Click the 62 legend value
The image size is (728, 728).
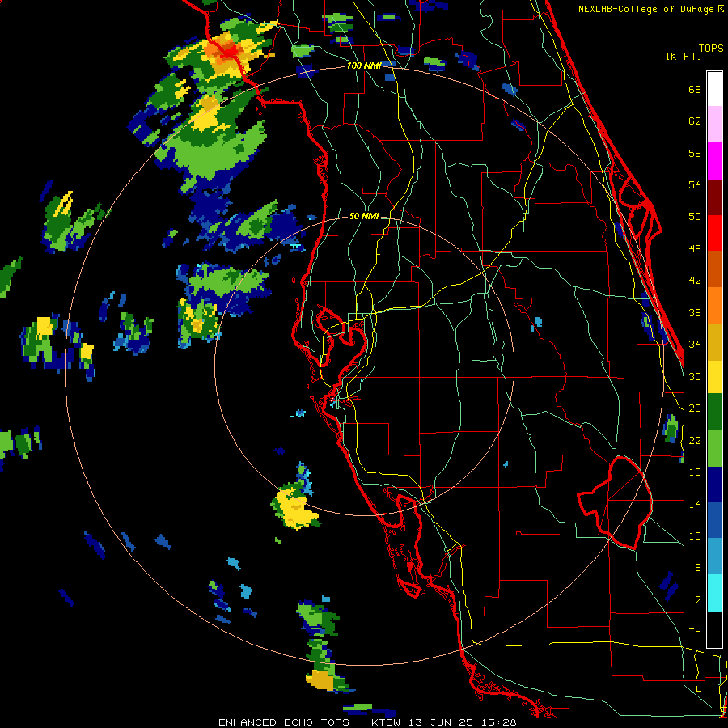click(x=695, y=121)
